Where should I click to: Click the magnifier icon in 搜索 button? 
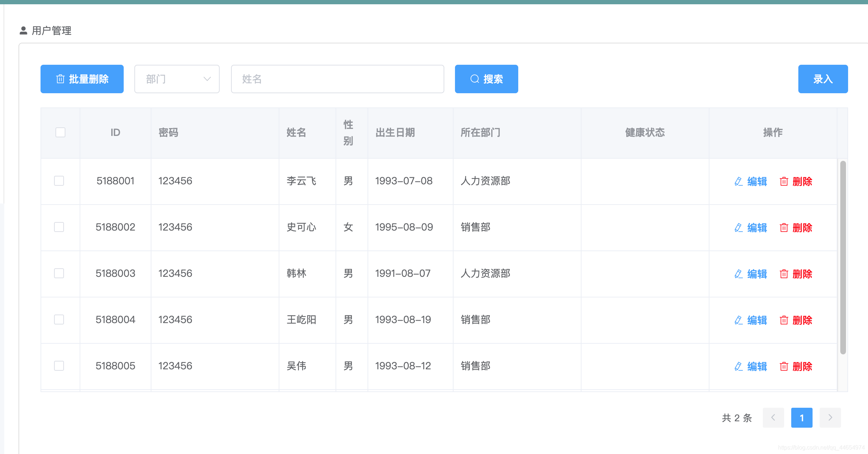(x=475, y=79)
